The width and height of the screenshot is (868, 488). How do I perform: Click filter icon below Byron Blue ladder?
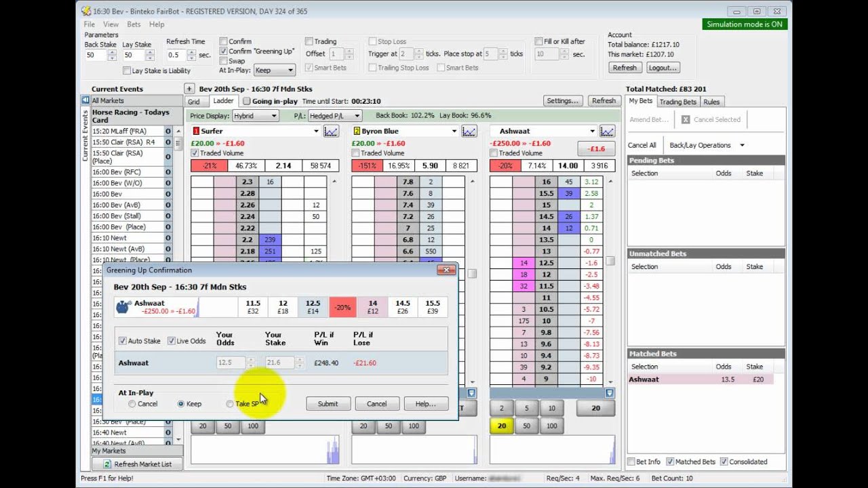471,393
